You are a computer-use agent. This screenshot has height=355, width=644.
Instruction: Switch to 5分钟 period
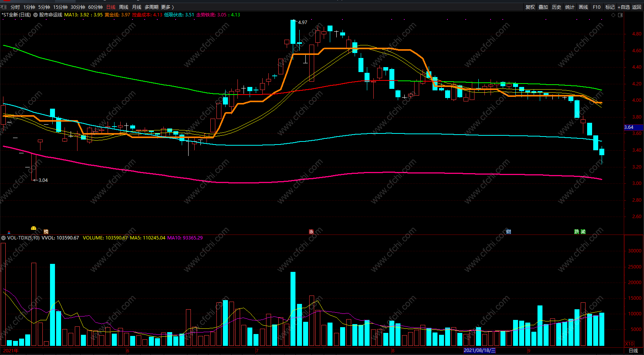(44, 7)
